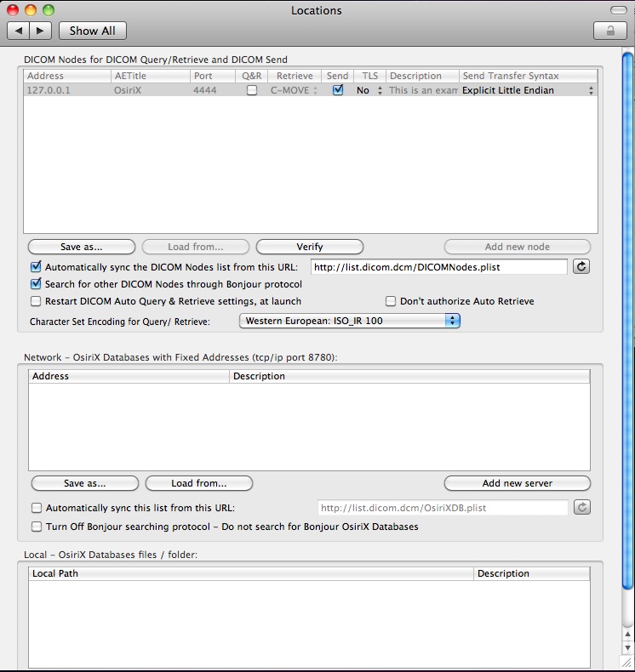Screen dimensions: 635x672
Task: Uncheck the Send checkbox for OsiriX node
Action: [x=338, y=90]
